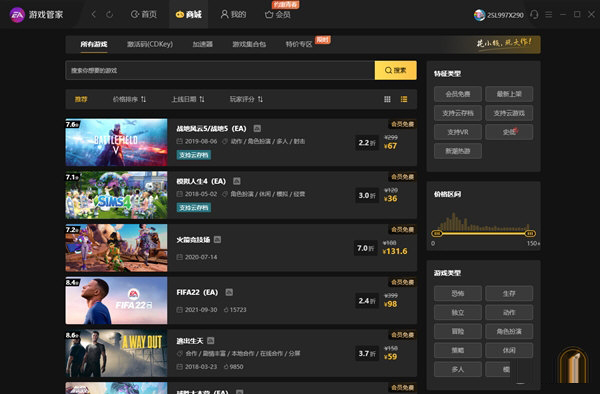Open the 火箭竞技场 cover thumbnail
This screenshot has height=394, width=600.
pos(116,248)
